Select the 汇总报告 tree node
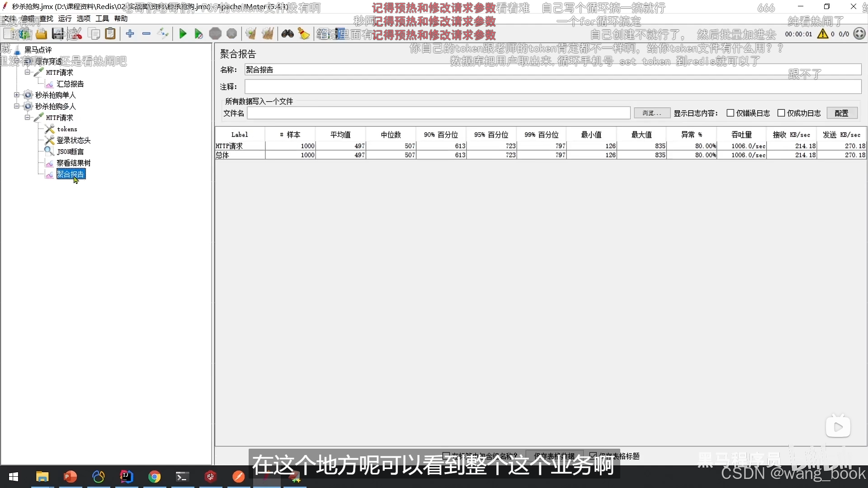 pos(70,84)
